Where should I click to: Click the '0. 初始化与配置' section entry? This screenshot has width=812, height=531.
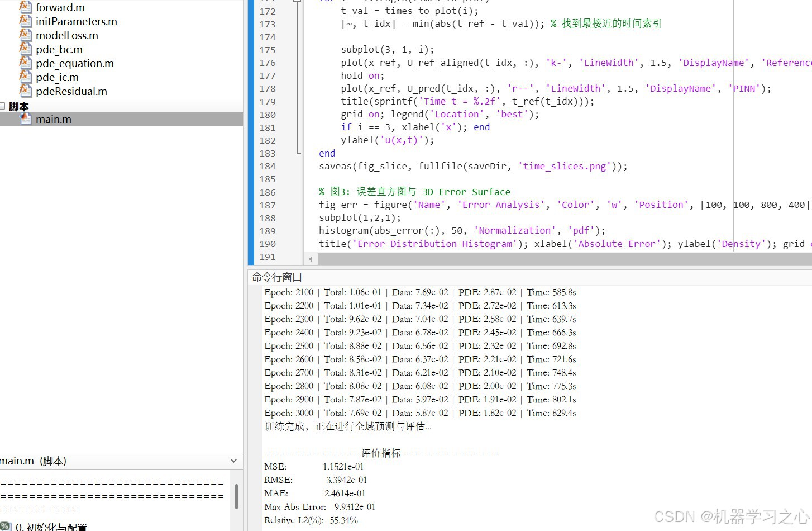[51, 527]
